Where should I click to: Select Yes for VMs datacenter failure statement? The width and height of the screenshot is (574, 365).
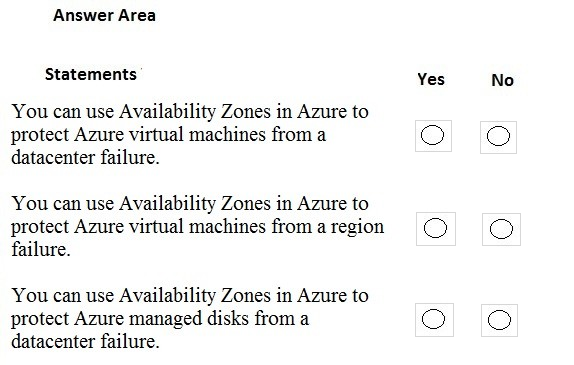pyautogui.click(x=433, y=135)
